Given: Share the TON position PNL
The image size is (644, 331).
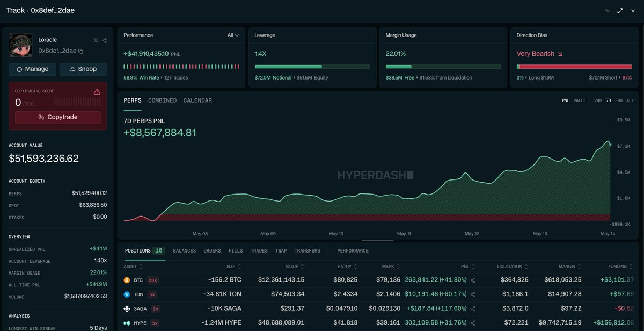Looking at the screenshot, I should point(473,294).
